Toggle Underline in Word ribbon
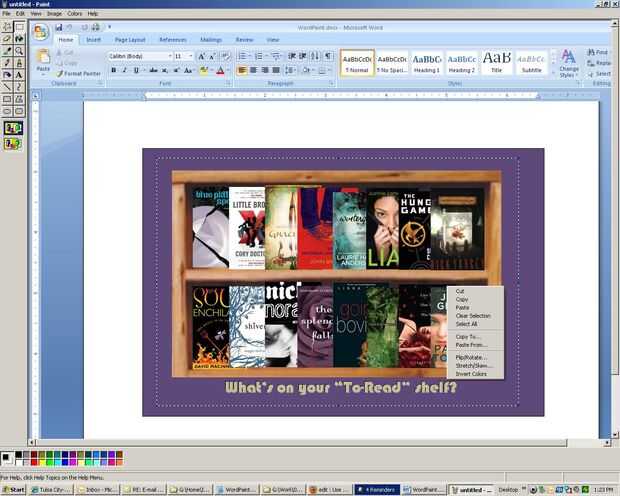This screenshot has width=620, height=496. [x=136, y=70]
